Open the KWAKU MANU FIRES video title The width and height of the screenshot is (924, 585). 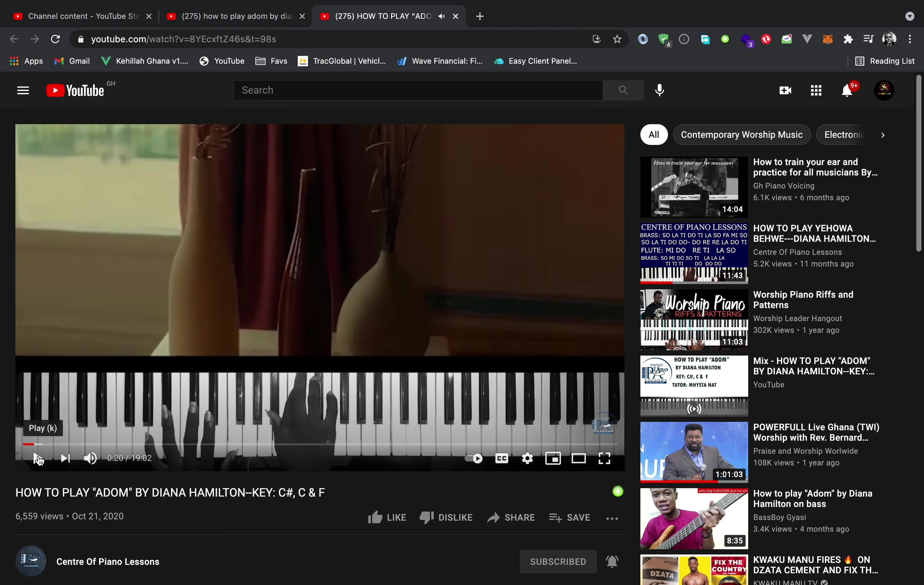[815, 565]
